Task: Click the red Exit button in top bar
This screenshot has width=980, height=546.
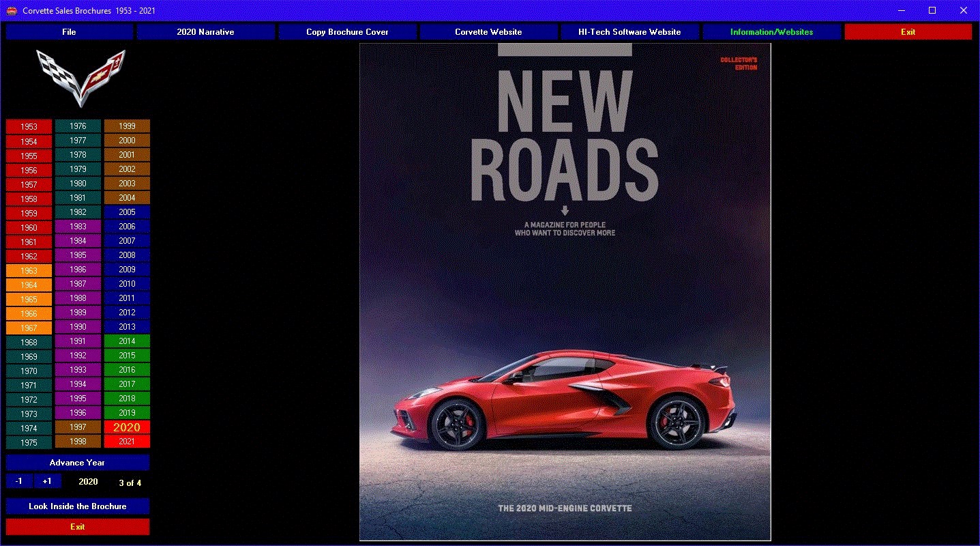Action: coord(908,32)
